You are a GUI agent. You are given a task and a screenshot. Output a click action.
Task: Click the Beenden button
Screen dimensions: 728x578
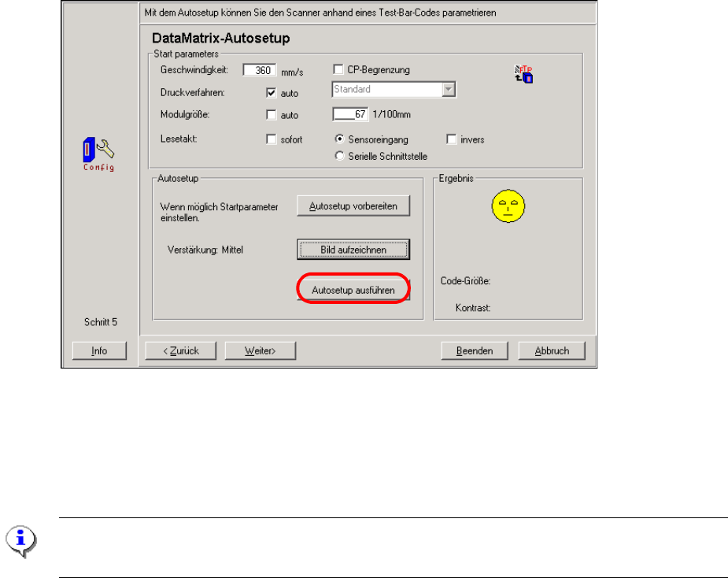(x=475, y=350)
